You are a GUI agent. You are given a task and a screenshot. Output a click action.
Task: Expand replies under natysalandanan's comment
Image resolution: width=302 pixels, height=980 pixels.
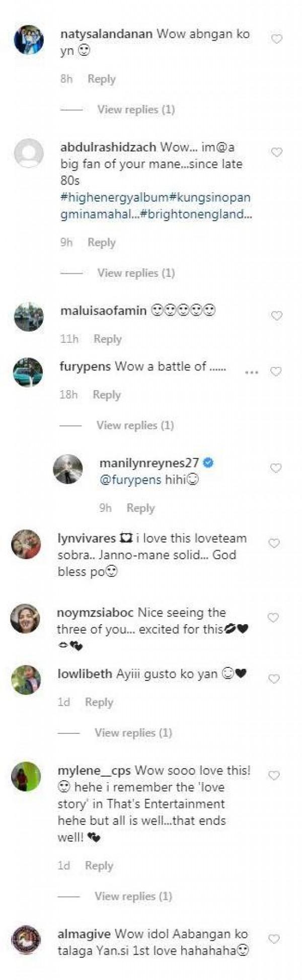(x=136, y=110)
